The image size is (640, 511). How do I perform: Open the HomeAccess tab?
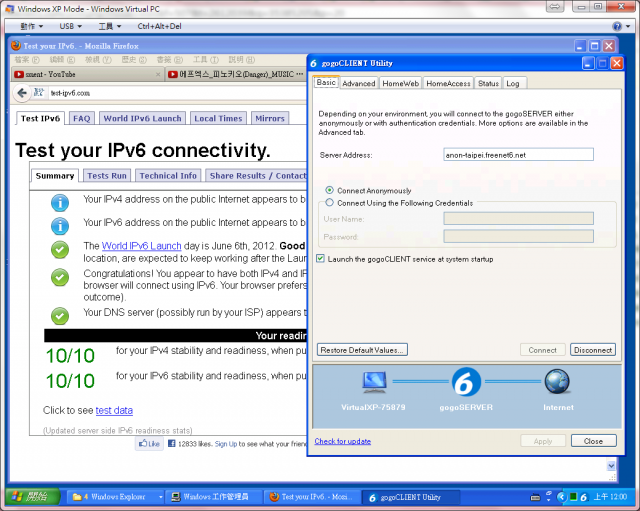pos(448,83)
